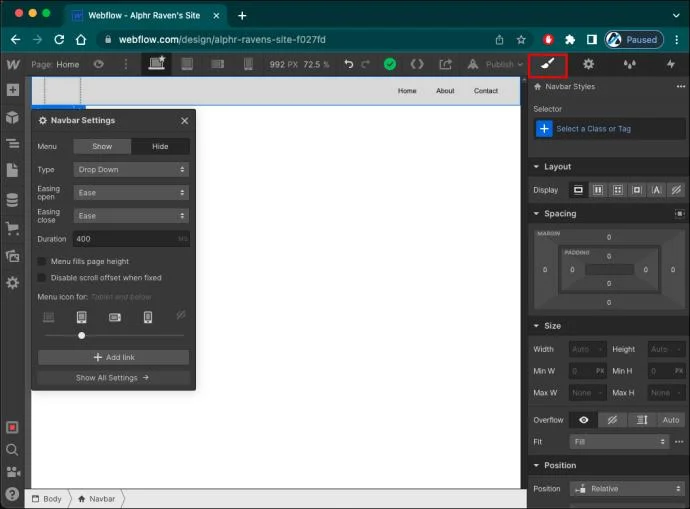This screenshot has height=509, width=690.
Task: Select tablet for menu icon breakpoint
Action: pos(81,317)
